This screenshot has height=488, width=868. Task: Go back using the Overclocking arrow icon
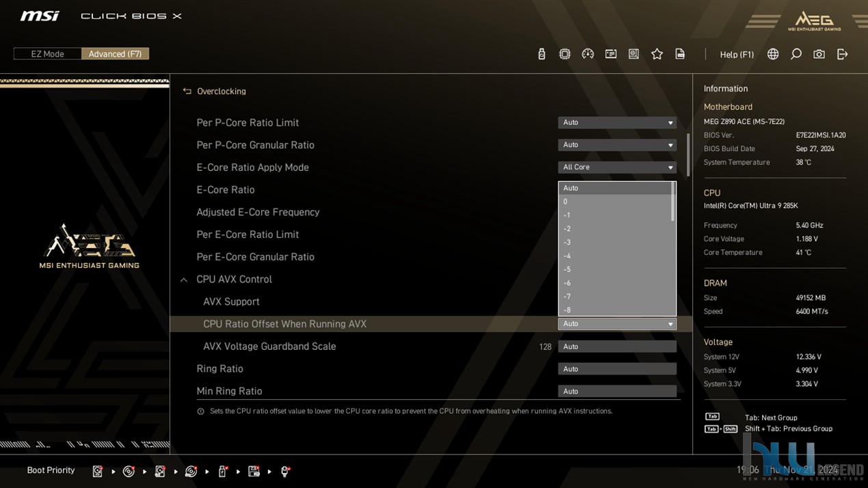[x=187, y=91]
